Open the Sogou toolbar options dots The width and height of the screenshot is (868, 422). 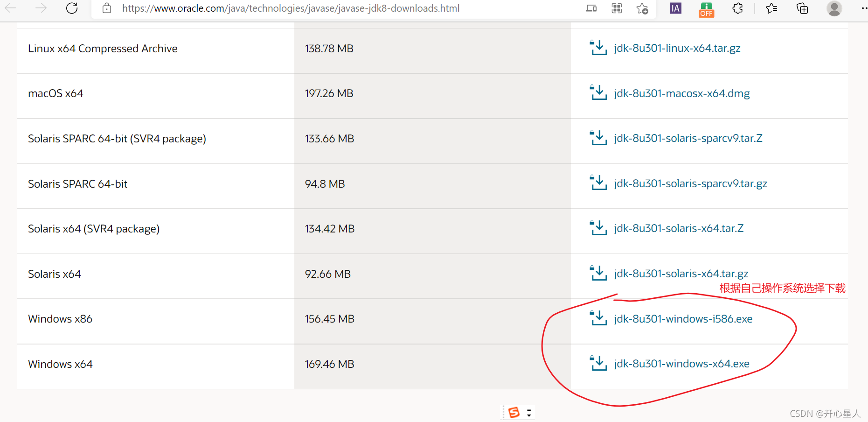click(529, 413)
